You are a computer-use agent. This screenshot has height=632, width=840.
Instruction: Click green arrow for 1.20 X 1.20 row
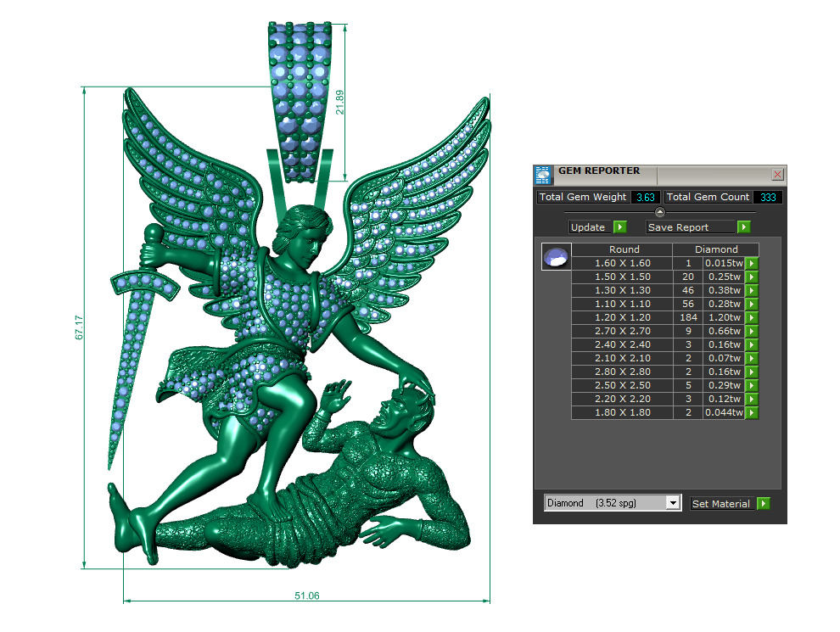[x=752, y=317]
